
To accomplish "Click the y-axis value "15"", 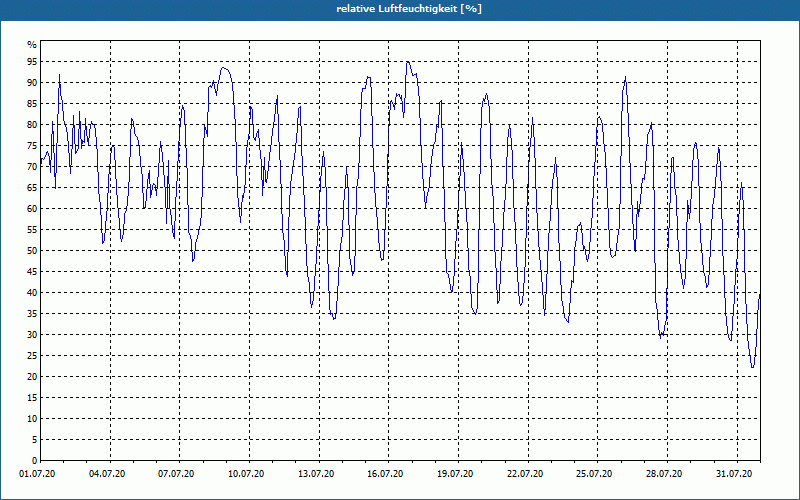I will tap(32, 398).
